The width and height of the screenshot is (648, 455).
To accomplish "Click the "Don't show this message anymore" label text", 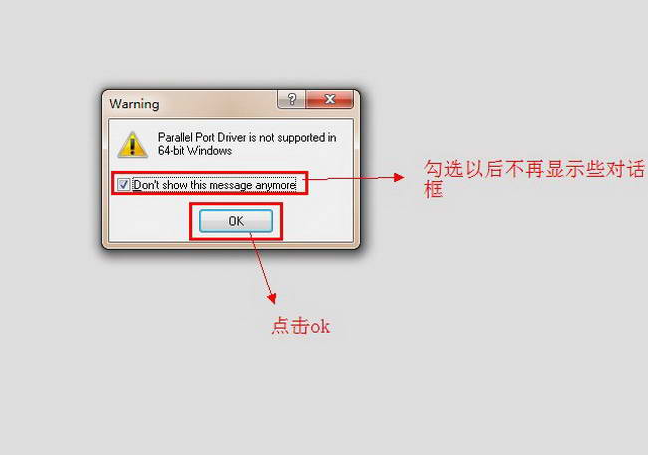I will click(214, 185).
